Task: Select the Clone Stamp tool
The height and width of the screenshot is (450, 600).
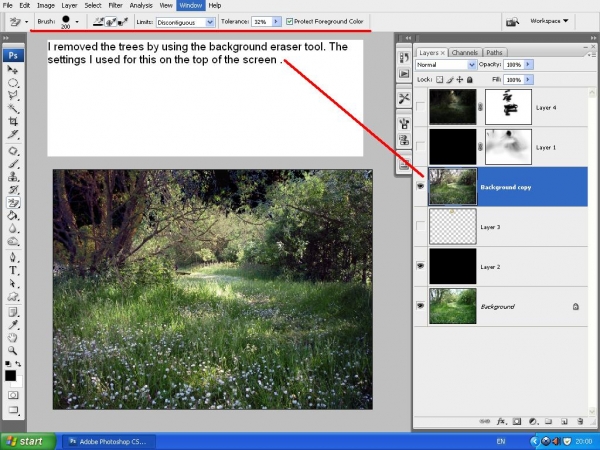Action: click(13, 177)
